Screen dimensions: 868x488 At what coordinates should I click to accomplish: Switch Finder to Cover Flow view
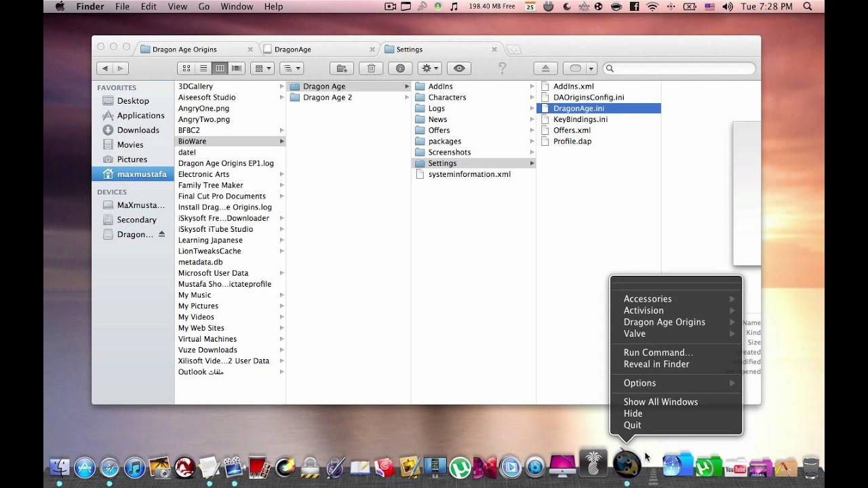[x=237, y=68]
